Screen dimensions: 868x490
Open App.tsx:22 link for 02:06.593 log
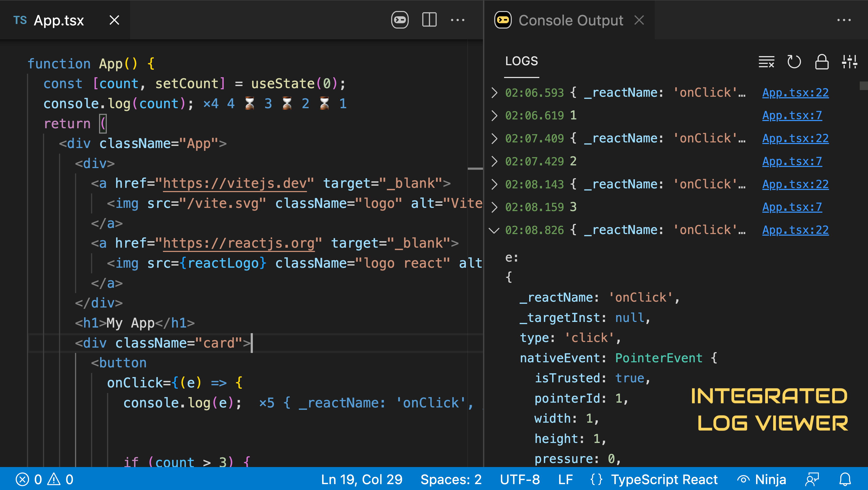click(795, 92)
